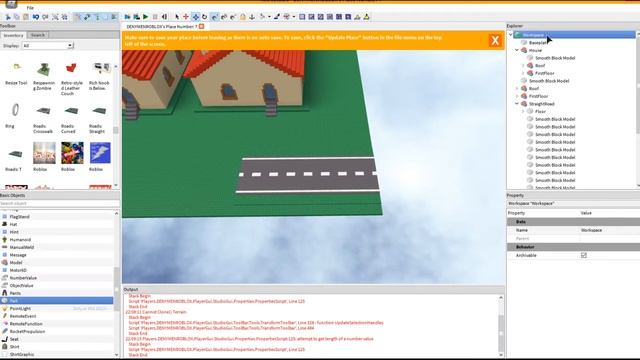Collapse the House model in Explorer
Viewport: 640px width, 360px height.
coord(517,50)
